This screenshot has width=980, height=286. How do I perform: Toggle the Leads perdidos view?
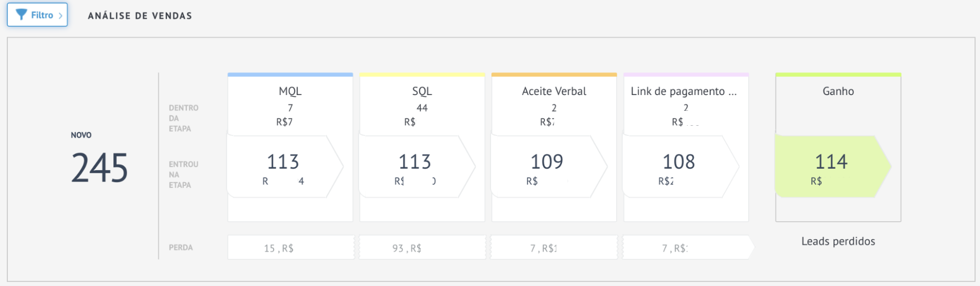[x=838, y=241]
